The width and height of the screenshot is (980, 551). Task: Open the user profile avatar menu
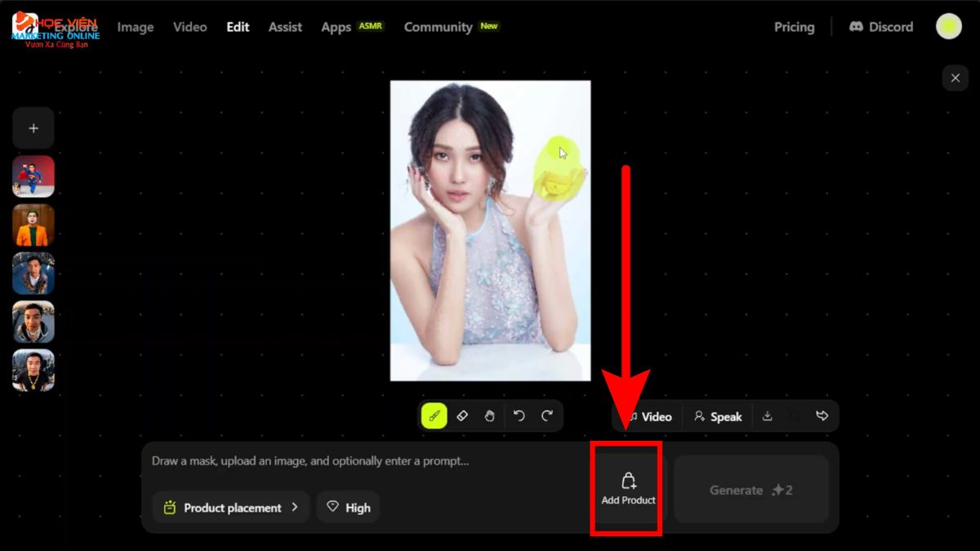(948, 27)
